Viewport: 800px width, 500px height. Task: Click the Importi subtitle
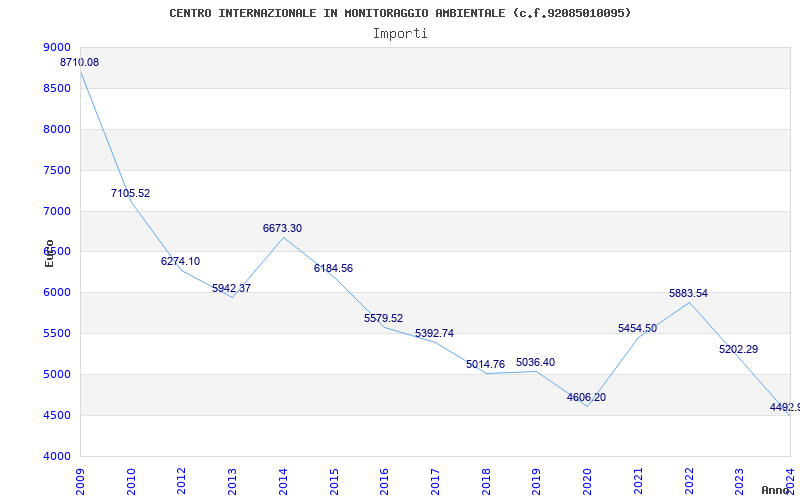[x=400, y=34]
